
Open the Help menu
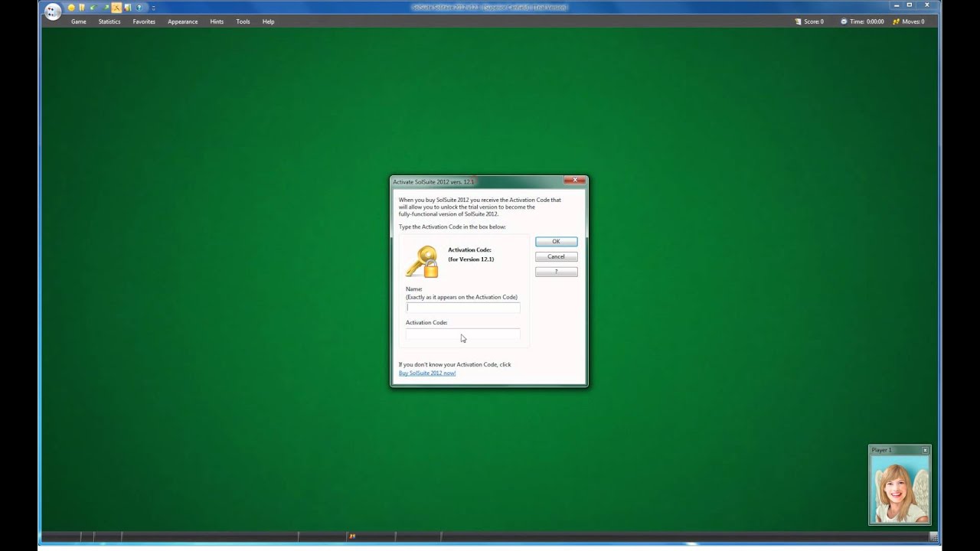pyautogui.click(x=268, y=21)
